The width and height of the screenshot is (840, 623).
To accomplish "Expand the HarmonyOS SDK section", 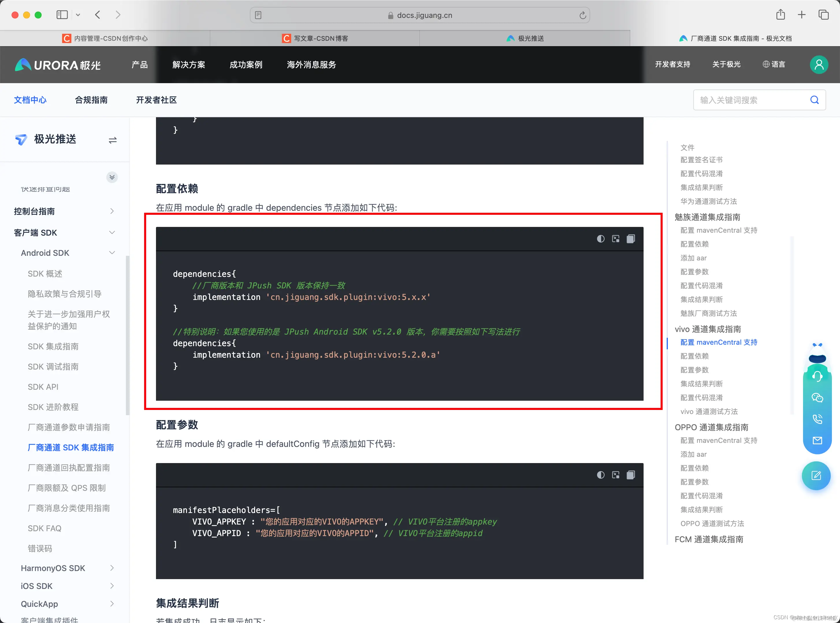I will point(112,568).
